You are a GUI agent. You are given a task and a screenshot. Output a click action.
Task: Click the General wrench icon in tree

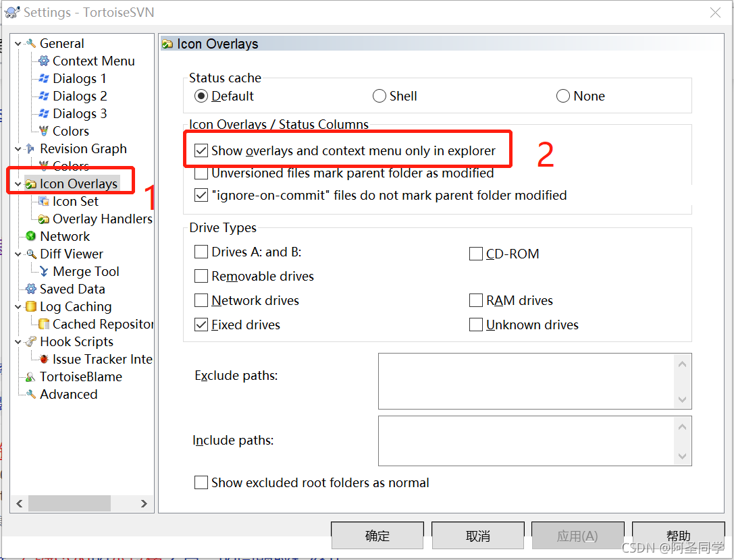pos(31,43)
